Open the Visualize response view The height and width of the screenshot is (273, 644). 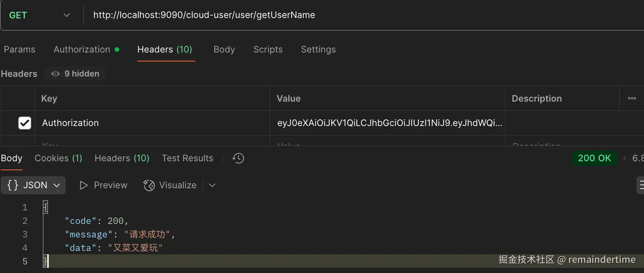(170, 185)
